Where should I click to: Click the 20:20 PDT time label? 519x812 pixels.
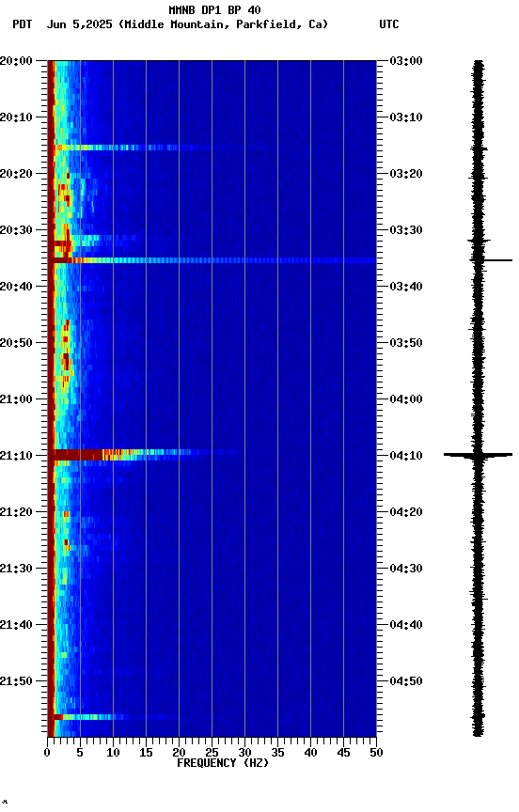(x=16, y=174)
